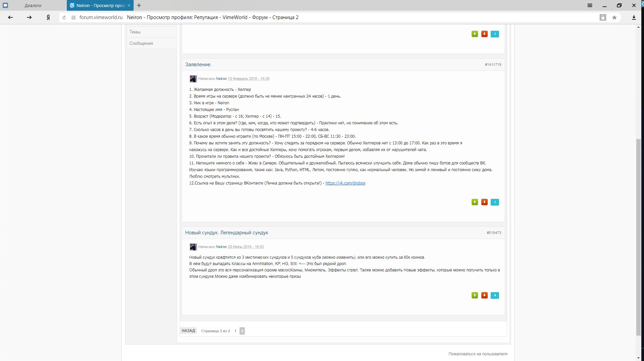
Task: Open downloads with the arrow icon
Action: tap(634, 17)
